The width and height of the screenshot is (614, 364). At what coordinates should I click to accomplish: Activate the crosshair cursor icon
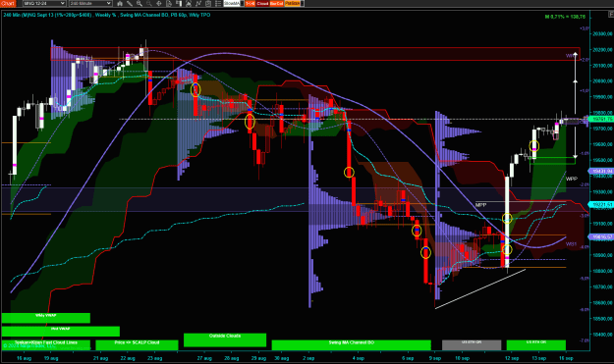coord(159,4)
